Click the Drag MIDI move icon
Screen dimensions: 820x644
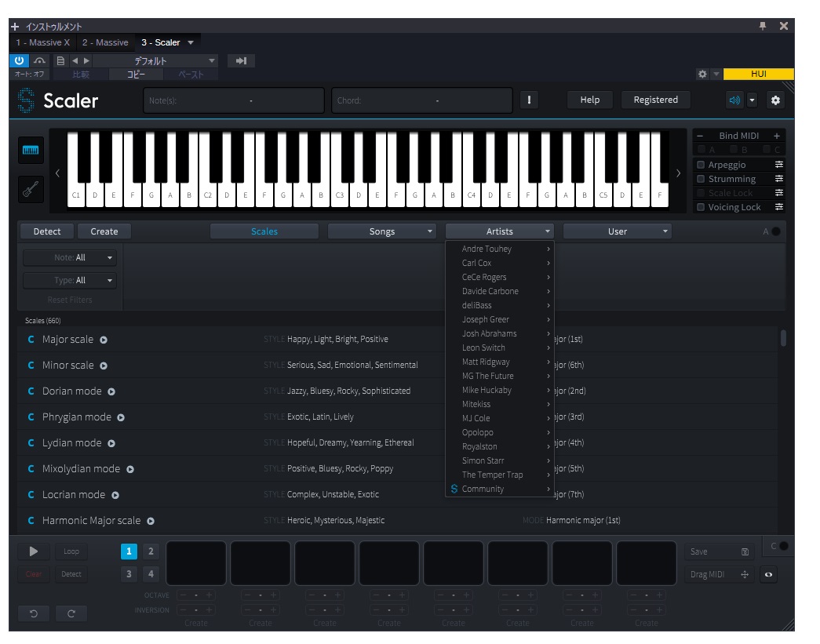click(745, 574)
